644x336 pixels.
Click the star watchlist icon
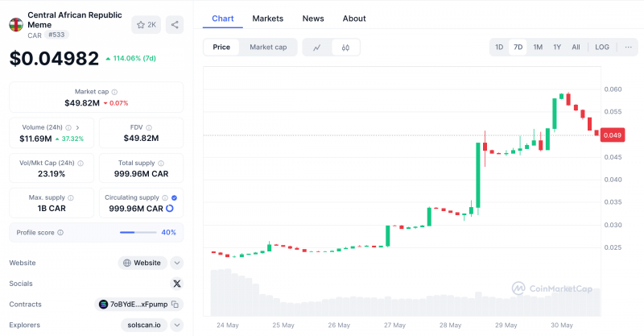point(141,25)
